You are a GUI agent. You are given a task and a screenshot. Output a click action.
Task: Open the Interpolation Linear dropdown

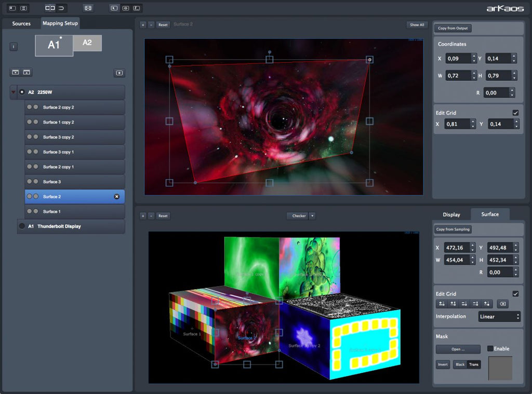(x=499, y=317)
